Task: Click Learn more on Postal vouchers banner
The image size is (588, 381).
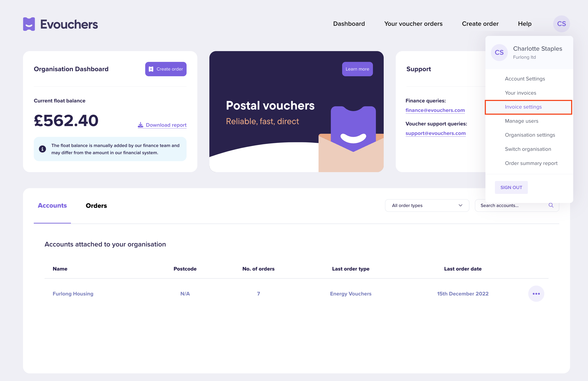Action: pos(357,69)
